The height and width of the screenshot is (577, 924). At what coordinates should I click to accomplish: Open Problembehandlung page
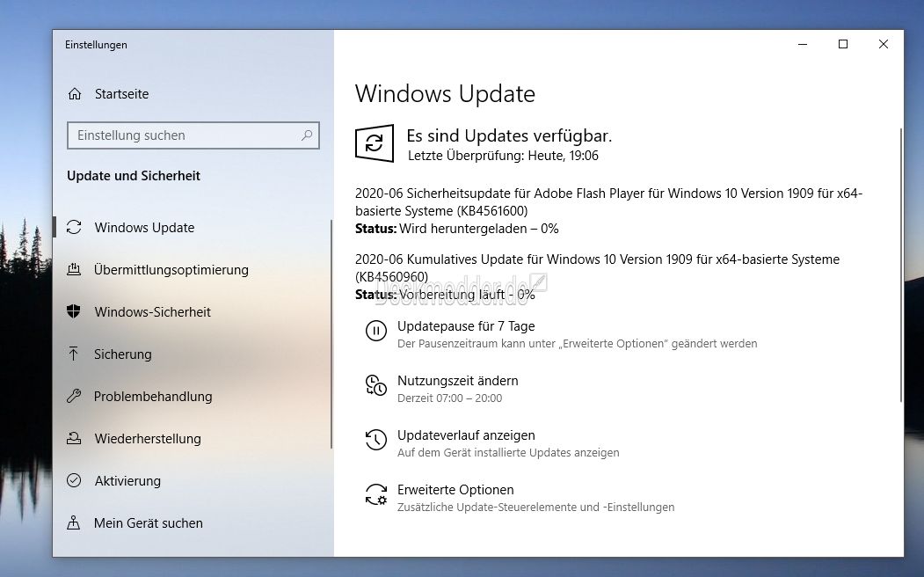153,397
